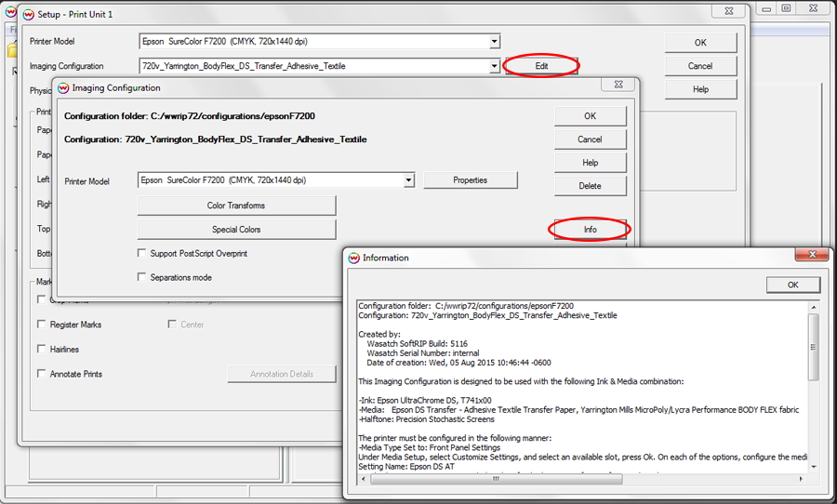Expand the Imaging Configuration dropdown list

(495, 66)
